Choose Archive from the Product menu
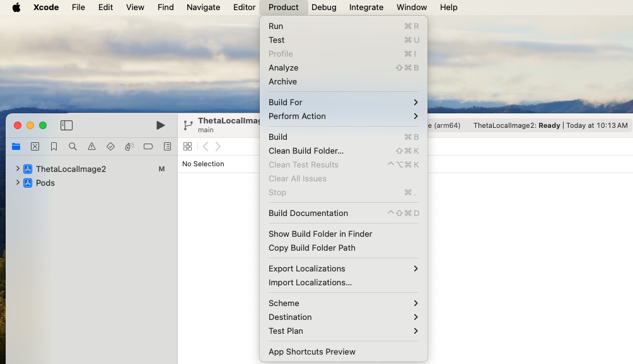This screenshot has height=364, width=633. pyautogui.click(x=344, y=81)
